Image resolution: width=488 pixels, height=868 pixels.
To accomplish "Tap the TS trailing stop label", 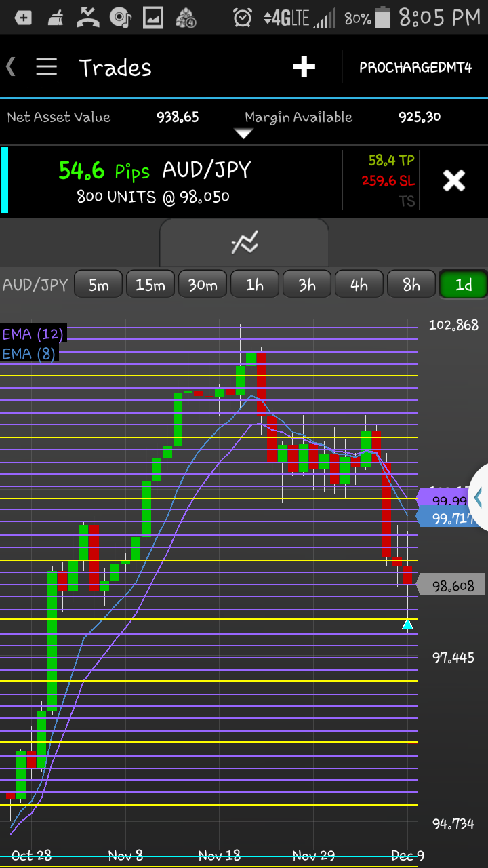I will (407, 201).
